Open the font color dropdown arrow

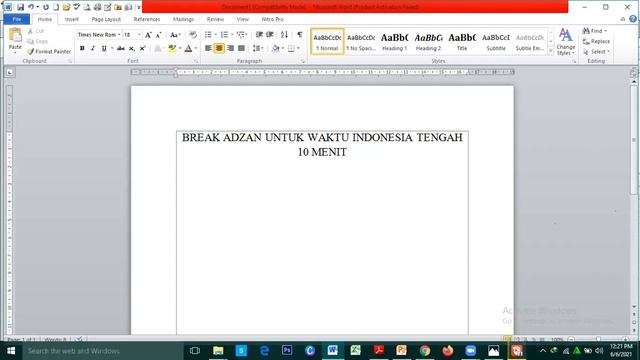pyautogui.click(x=196, y=48)
